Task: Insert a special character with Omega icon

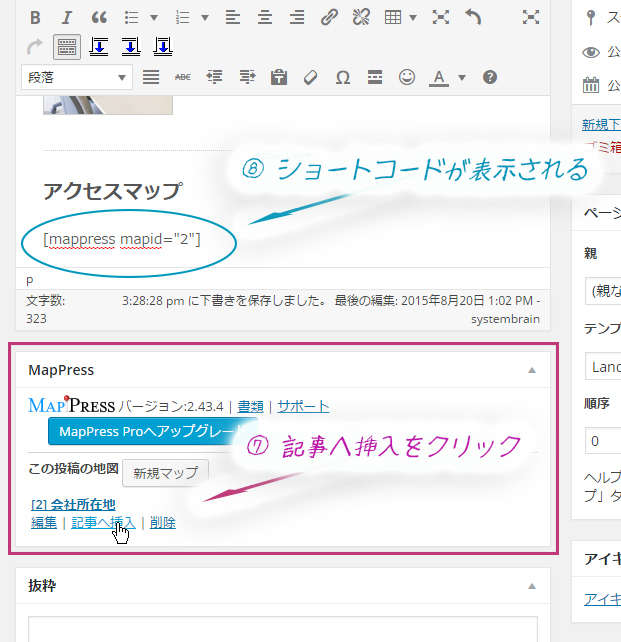Action: [343, 77]
